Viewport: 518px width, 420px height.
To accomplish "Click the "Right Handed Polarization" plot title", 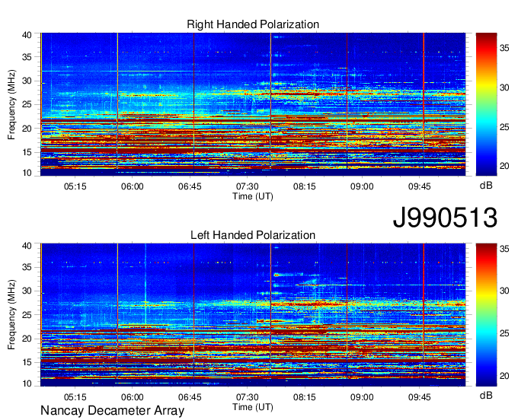I will pyautogui.click(x=253, y=24).
